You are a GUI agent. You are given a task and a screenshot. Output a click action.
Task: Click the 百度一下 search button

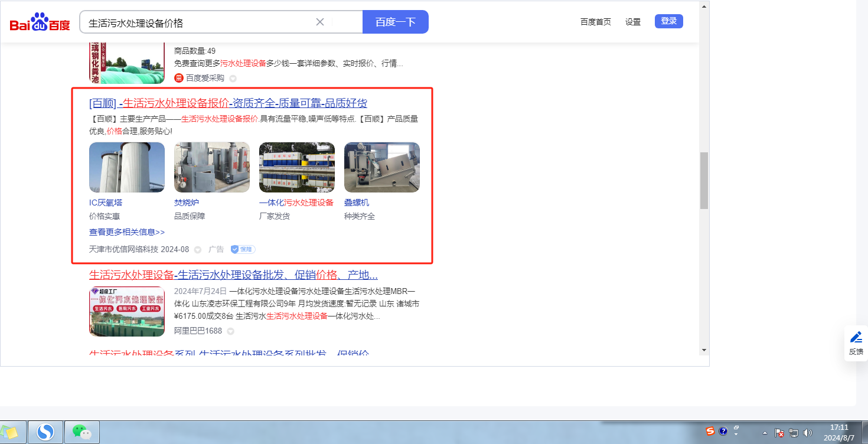click(x=396, y=22)
